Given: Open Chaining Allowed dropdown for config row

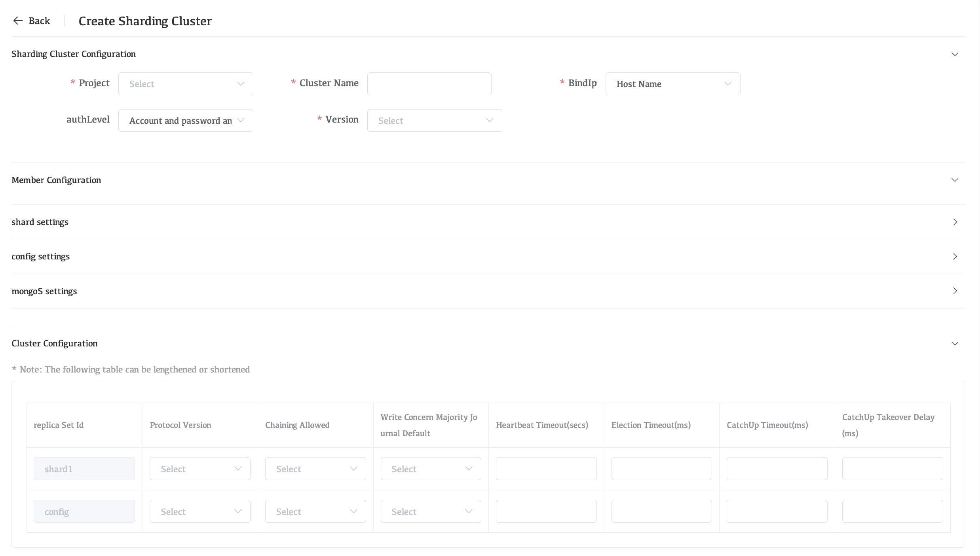Looking at the screenshot, I should pos(315,511).
